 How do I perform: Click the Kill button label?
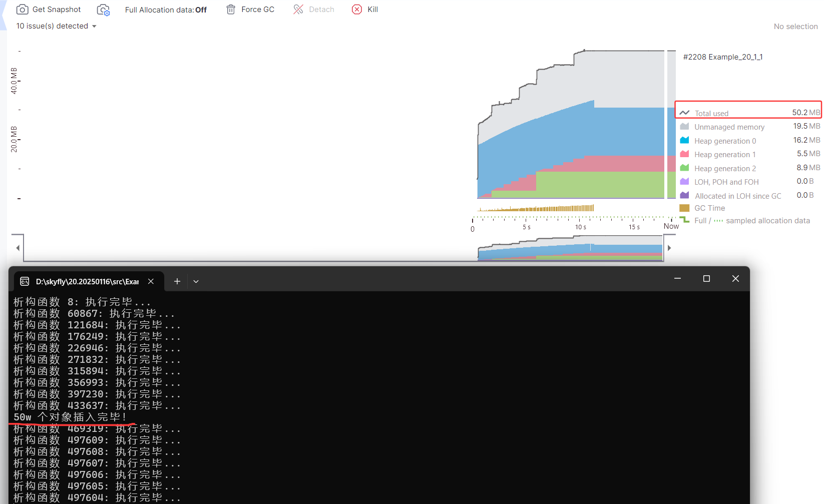pos(372,10)
